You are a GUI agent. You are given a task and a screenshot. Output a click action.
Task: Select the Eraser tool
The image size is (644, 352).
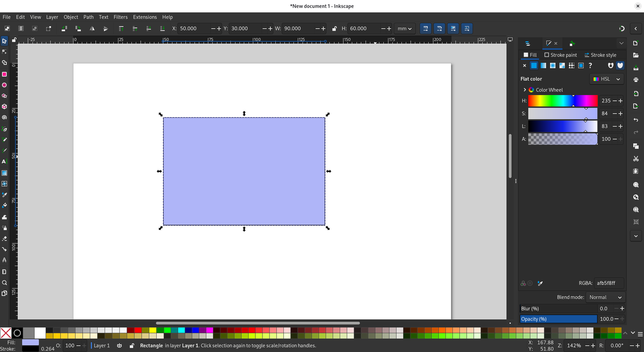coord(4,238)
